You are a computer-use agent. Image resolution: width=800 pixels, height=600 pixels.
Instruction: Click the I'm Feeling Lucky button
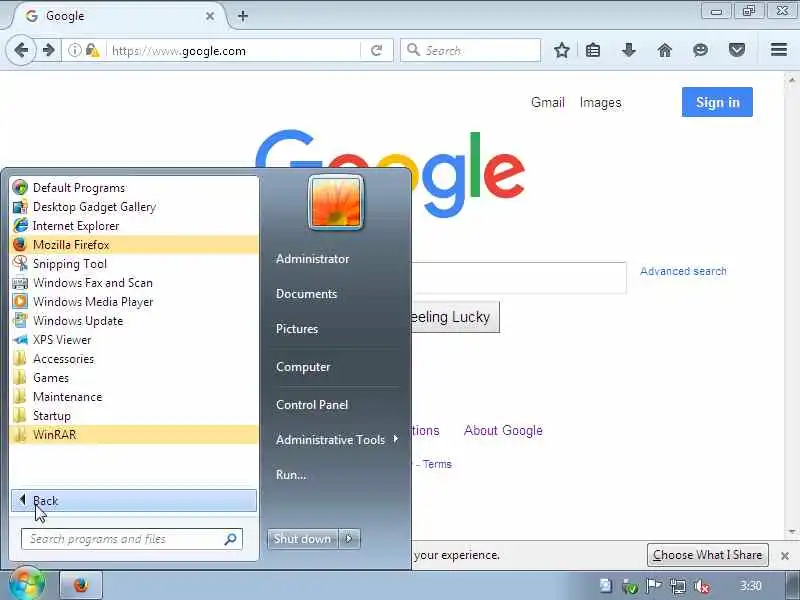coord(455,317)
